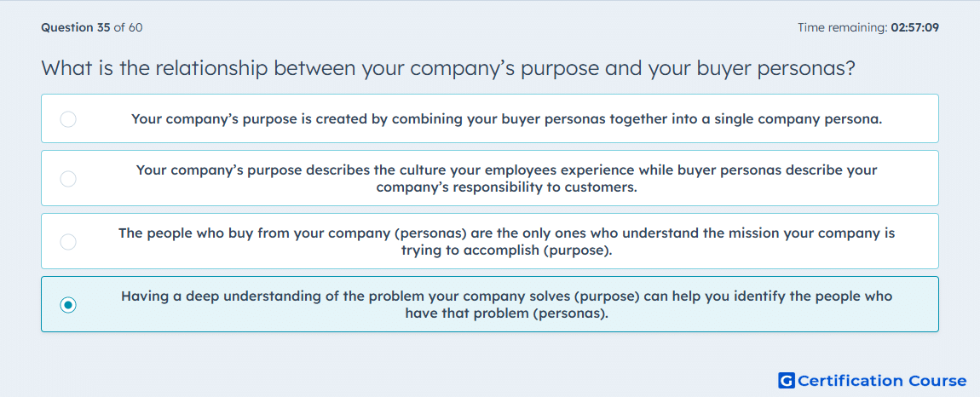Click answer text 'have that problem (personas)'
Screen dimensions: 980x397
pyautogui.click(x=507, y=313)
